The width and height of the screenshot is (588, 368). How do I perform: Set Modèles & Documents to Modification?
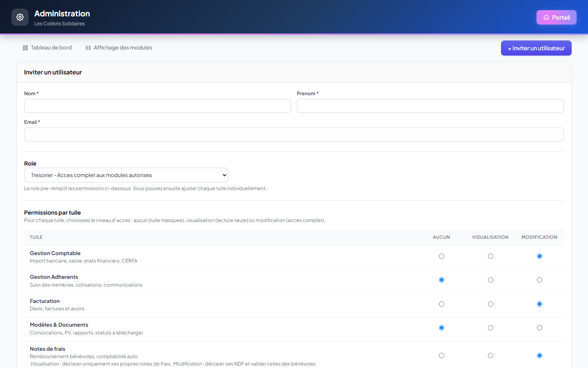pyautogui.click(x=539, y=328)
